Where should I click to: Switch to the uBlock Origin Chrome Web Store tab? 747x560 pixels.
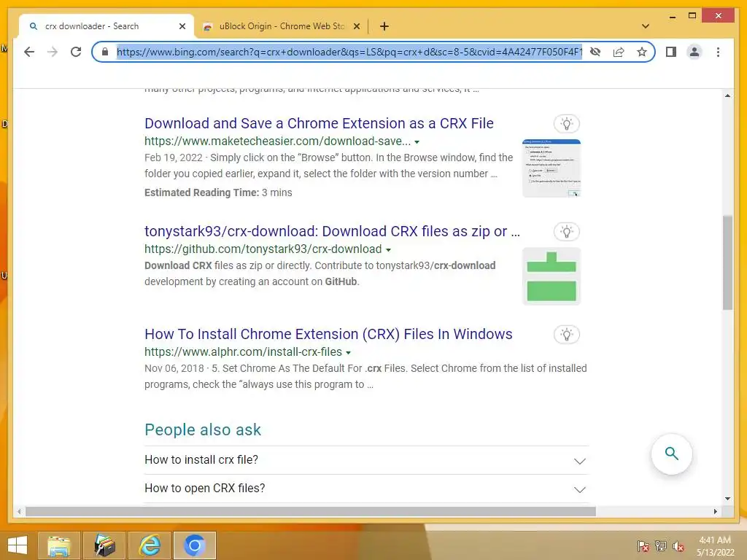282,26
